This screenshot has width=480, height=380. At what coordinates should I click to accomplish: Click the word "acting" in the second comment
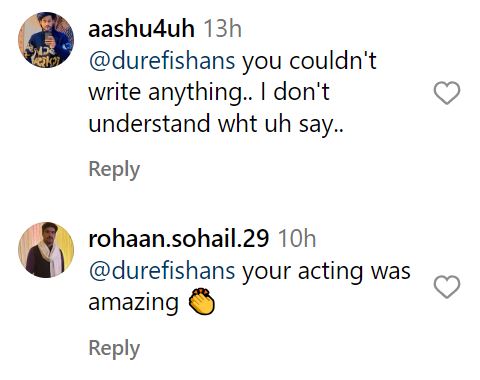pos(330,273)
